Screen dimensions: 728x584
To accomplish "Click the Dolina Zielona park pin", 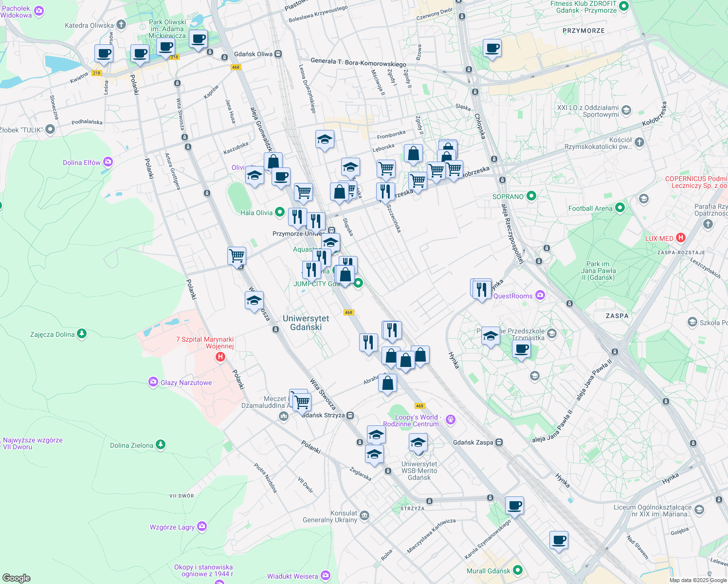I will click(160, 445).
